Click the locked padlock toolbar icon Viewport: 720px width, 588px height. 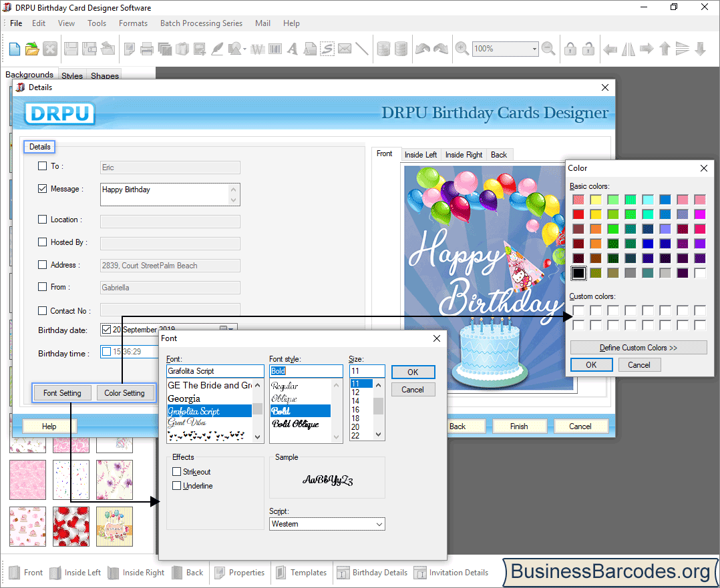570,49
